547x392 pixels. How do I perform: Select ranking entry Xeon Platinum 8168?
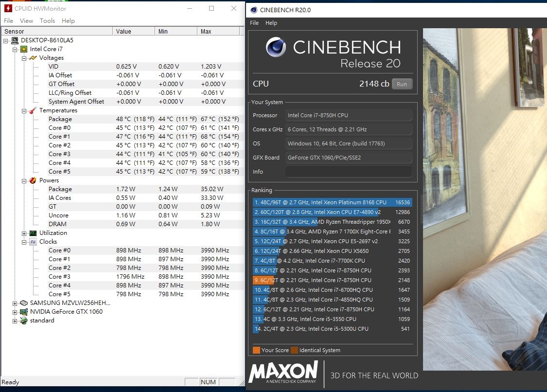(333, 202)
